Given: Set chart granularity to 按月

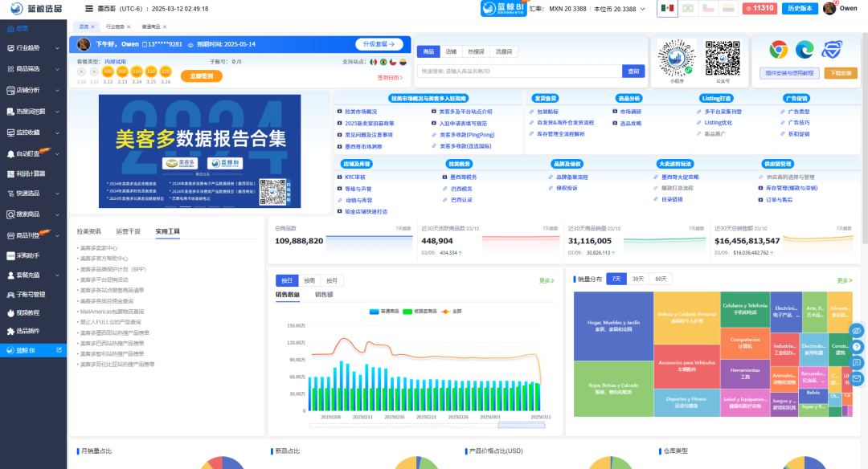Looking at the screenshot, I should click(332, 281).
